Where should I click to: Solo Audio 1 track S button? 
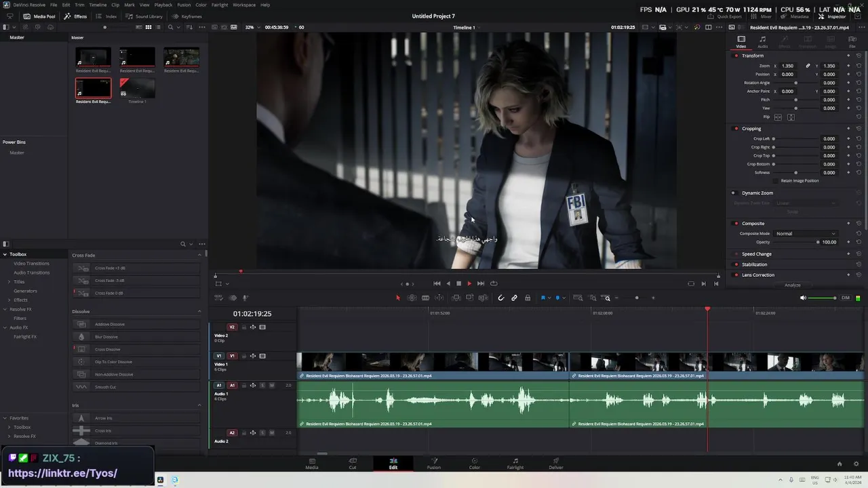(x=262, y=385)
